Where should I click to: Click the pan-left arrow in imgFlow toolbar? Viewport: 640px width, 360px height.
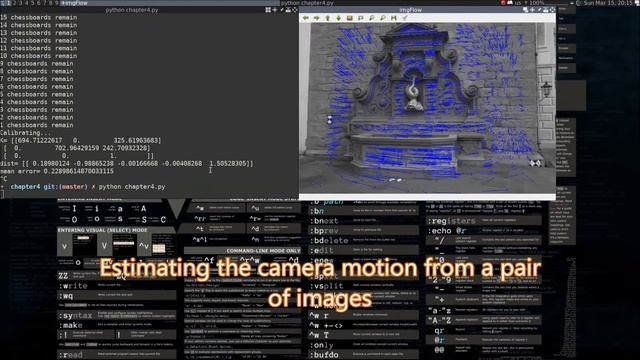[306, 18]
